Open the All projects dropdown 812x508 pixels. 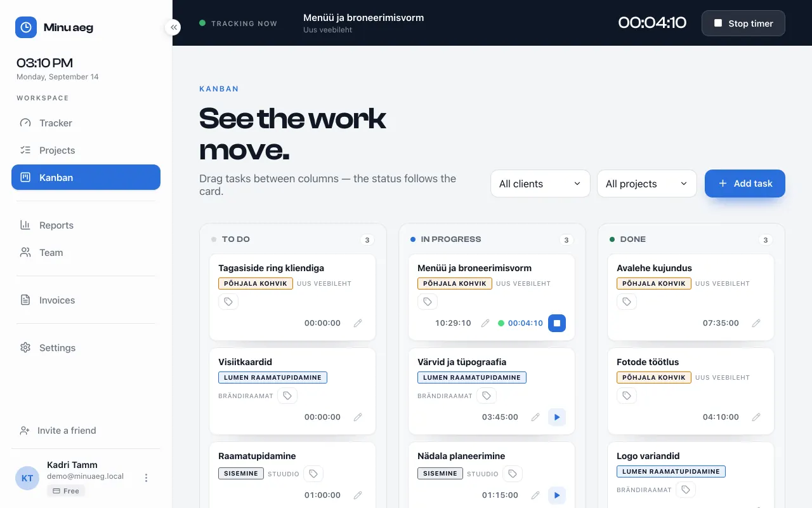647,184
